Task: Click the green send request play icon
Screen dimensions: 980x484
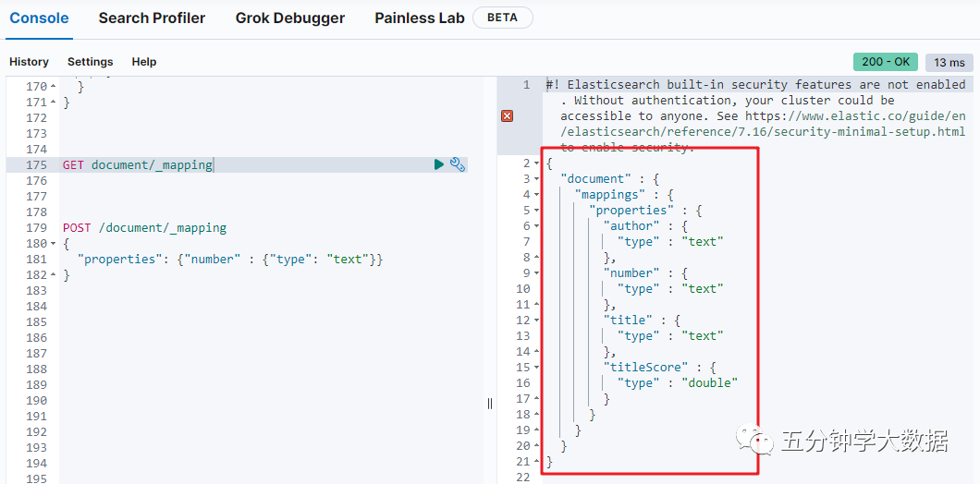Action: (x=439, y=164)
